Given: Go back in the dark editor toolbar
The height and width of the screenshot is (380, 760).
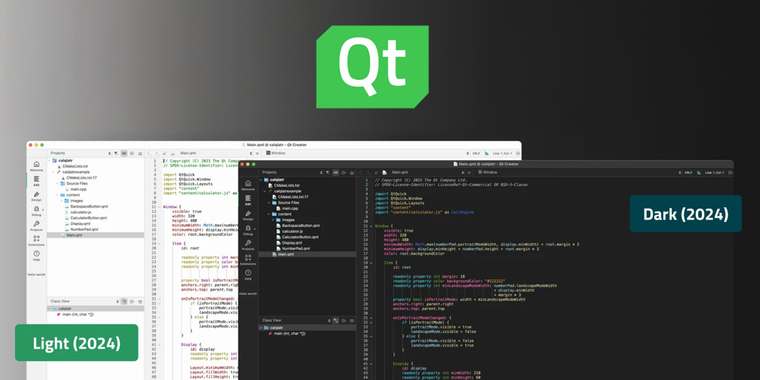Looking at the screenshot, I should click(361, 173).
